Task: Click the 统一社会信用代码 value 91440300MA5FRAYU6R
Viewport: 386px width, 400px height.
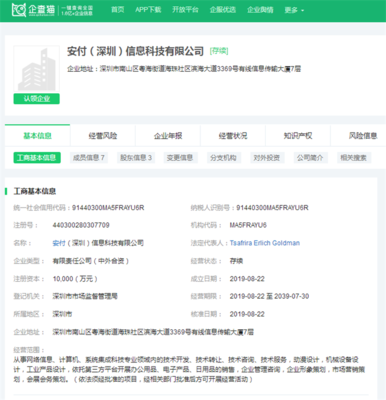Action: click(x=108, y=208)
